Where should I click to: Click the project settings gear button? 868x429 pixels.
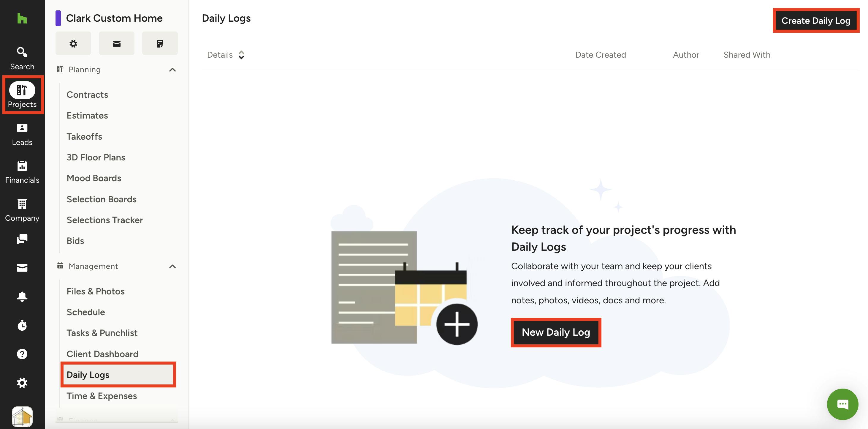(73, 43)
